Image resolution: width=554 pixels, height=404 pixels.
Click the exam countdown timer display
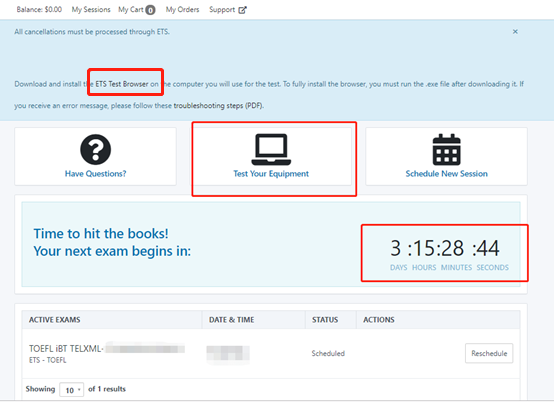(445, 254)
